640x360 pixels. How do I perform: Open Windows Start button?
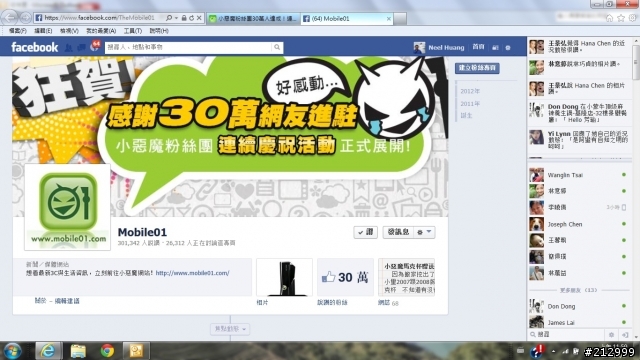point(12,351)
